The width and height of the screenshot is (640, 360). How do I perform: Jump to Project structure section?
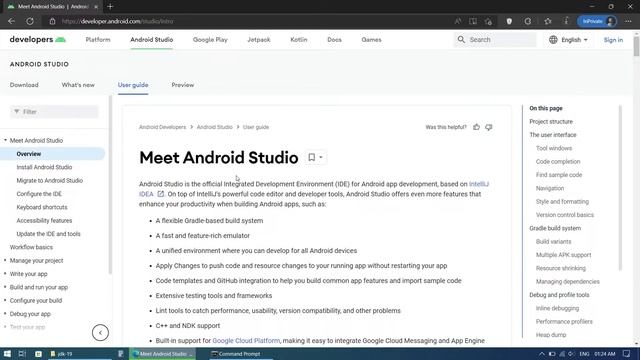click(x=551, y=122)
